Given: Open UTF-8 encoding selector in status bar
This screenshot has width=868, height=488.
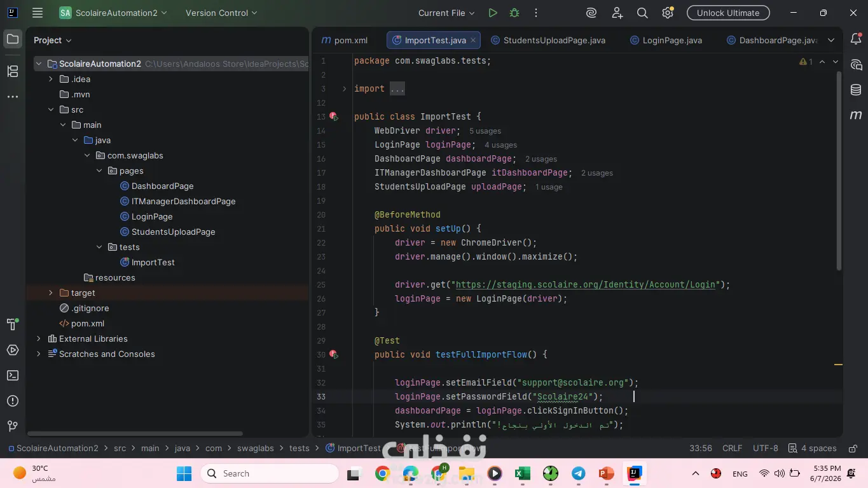Looking at the screenshot, I should 765,448.
